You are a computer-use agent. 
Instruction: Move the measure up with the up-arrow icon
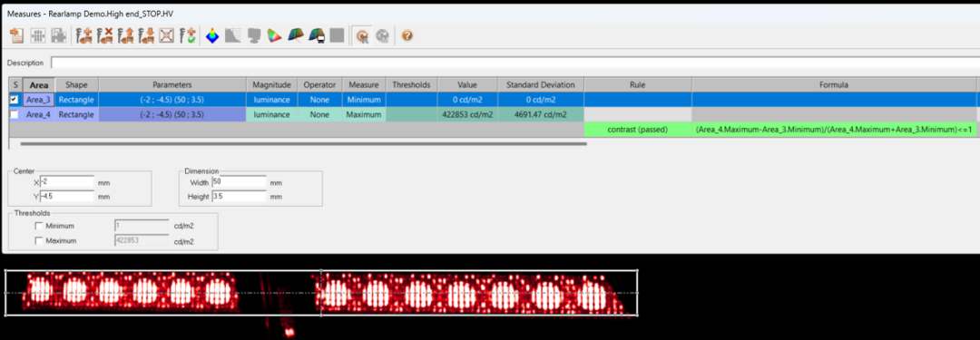[x=125, y=36]
